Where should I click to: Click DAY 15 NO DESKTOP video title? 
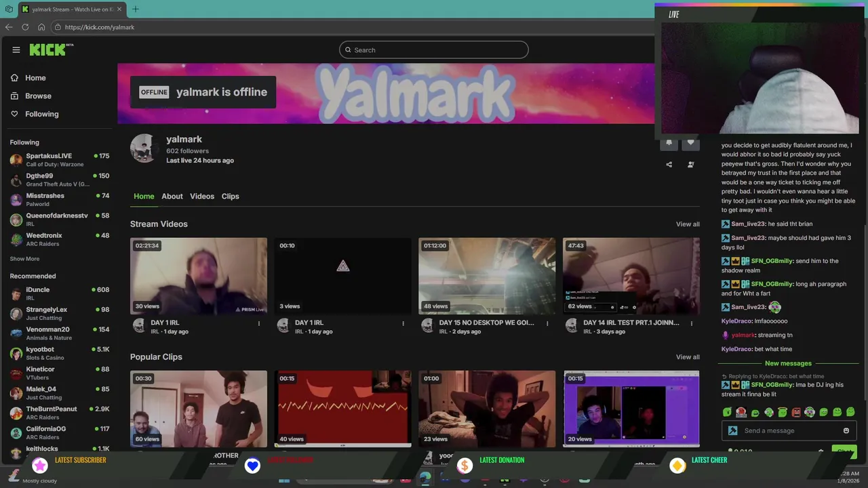[x=487, y=323]
